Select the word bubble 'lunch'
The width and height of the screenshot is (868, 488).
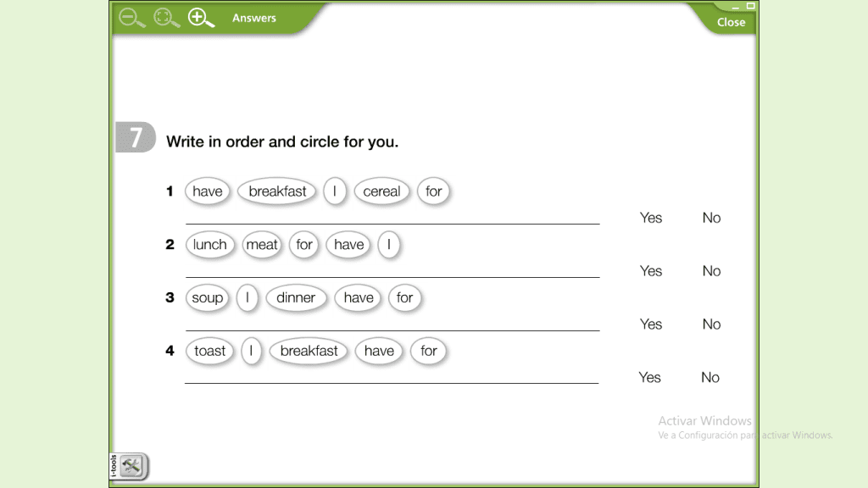click(x=210, y=245)
